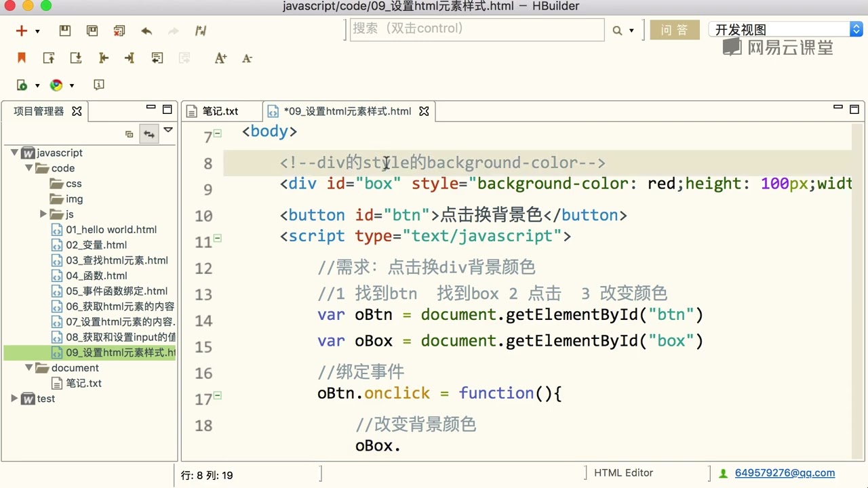Open the dropdown arrow beside New
The image size is (868, 488).
37,31
